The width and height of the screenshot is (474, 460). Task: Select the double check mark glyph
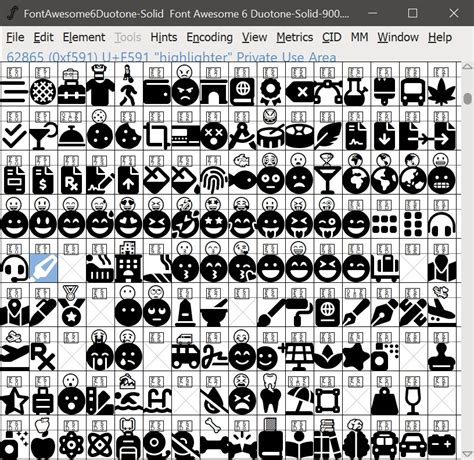tap(14, 136)
